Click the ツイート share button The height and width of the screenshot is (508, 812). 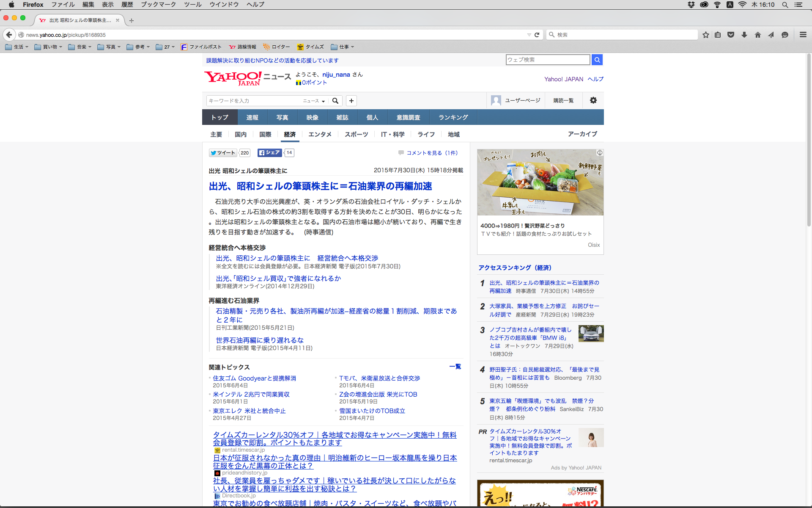(x=222, y=153)
